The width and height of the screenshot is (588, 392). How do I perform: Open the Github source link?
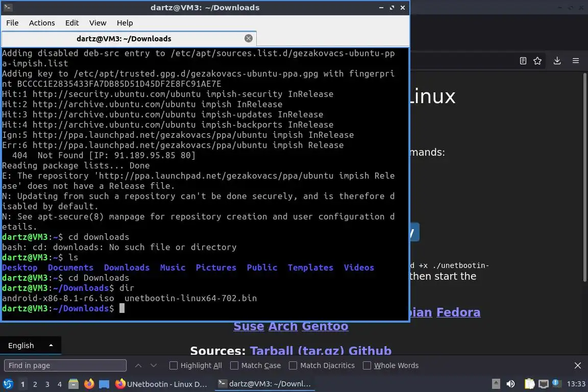(x=370, y=350)
